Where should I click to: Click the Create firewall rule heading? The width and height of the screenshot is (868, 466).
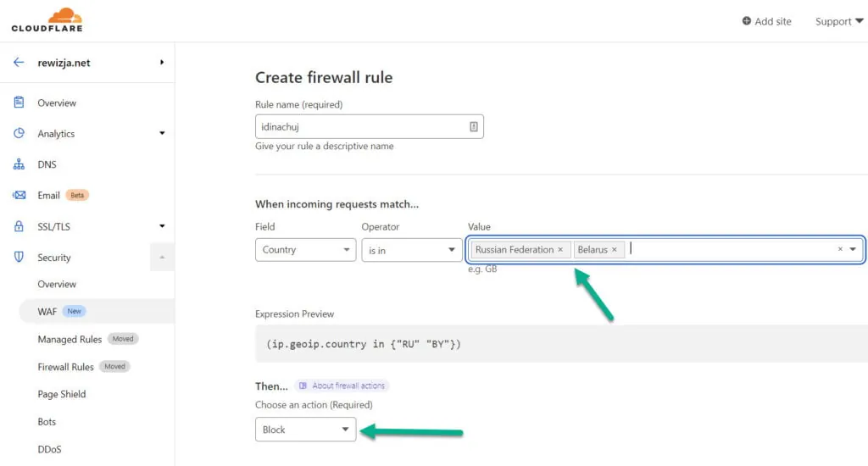(324, 77)
